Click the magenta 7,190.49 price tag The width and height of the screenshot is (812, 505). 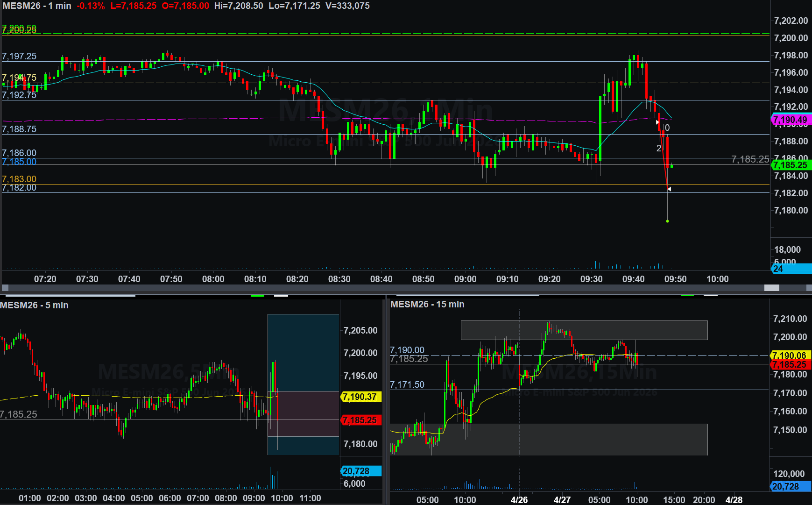click(790, 120)
